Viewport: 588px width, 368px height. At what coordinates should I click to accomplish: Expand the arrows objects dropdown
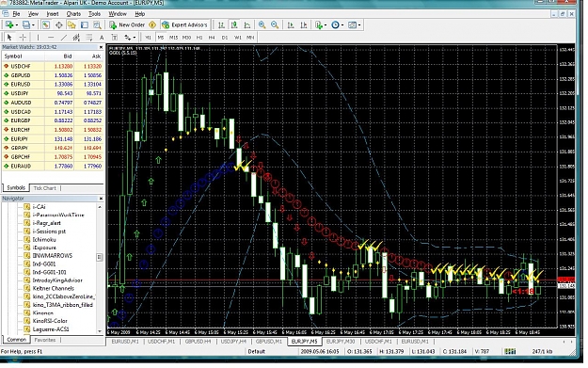pos(135,38)
